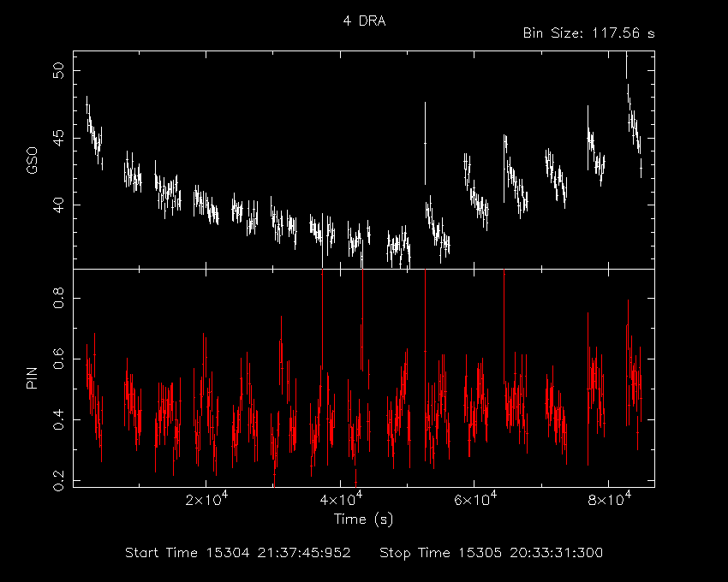The height and width of the screenshot is (582, 728).
Task: Click the 'Start Time 15304 21:37:45:952' text
Action: pyautogui.click(x=238, y=553)
